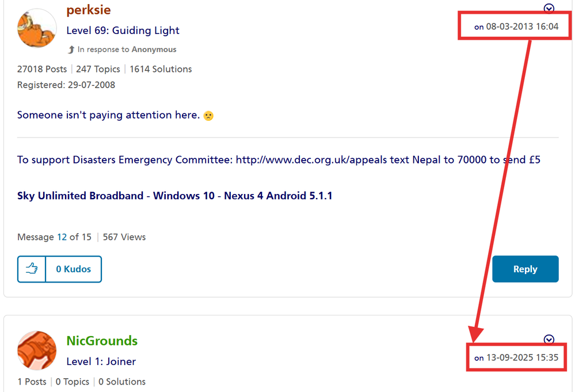Click the 08-03-2013 16:04 post timestamp
575x392 pixels.
[x=522, y=26]
